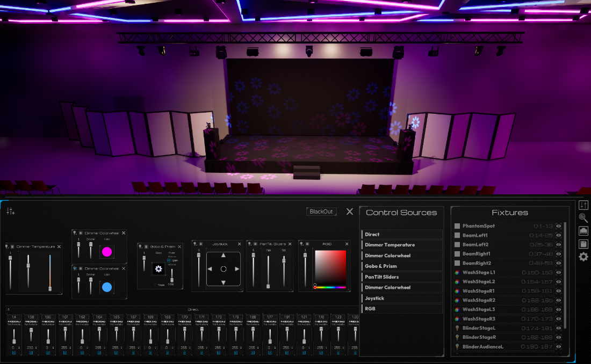Uncheck the Open prism checkbox
This screenshot has height=364, width=591.
click(169, 261)
